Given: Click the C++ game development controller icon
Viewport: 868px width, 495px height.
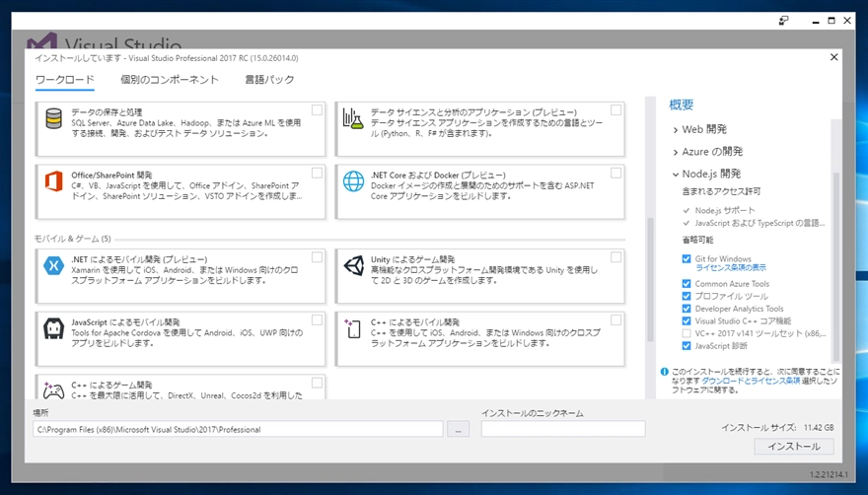Looking at the screenshot, I should (x=53, y=390).
